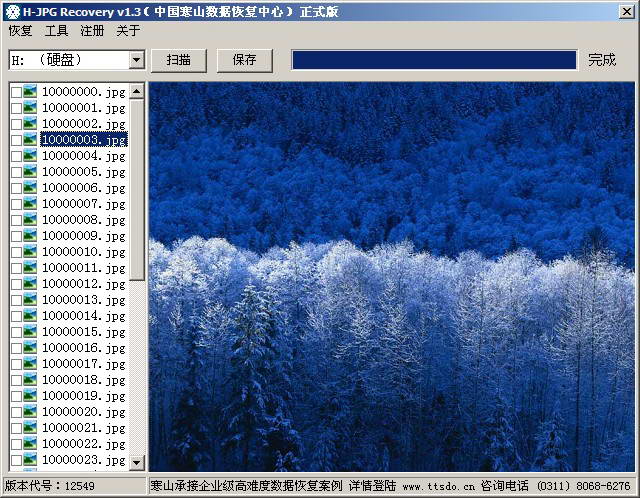Click the file list scroll down arrow
The image size is (640, 498).
coord(137,462)
